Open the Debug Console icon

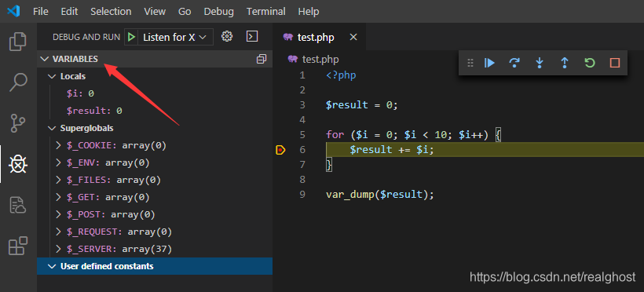[252, 37]
